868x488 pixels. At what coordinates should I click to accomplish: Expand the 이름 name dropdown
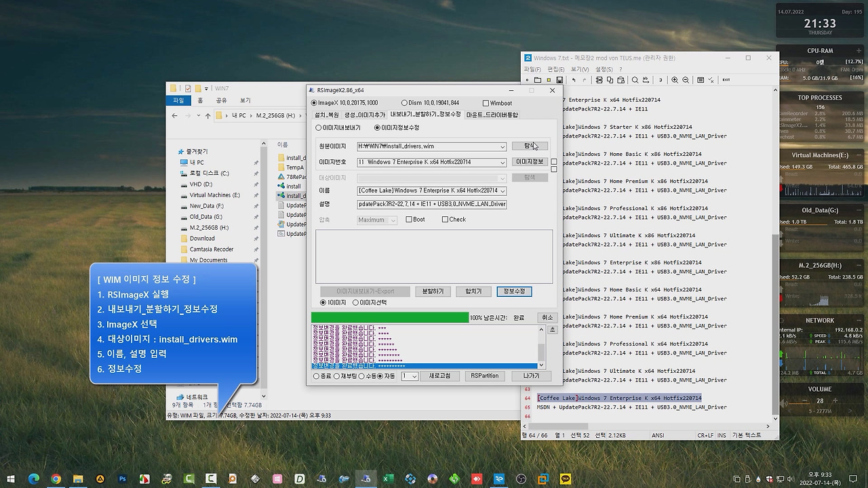pos(502,190)
